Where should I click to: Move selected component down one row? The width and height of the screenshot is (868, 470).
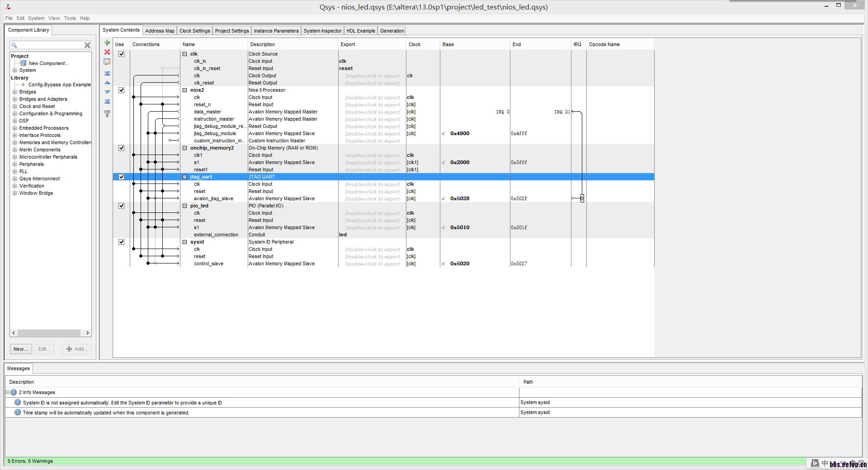[107, 92]
